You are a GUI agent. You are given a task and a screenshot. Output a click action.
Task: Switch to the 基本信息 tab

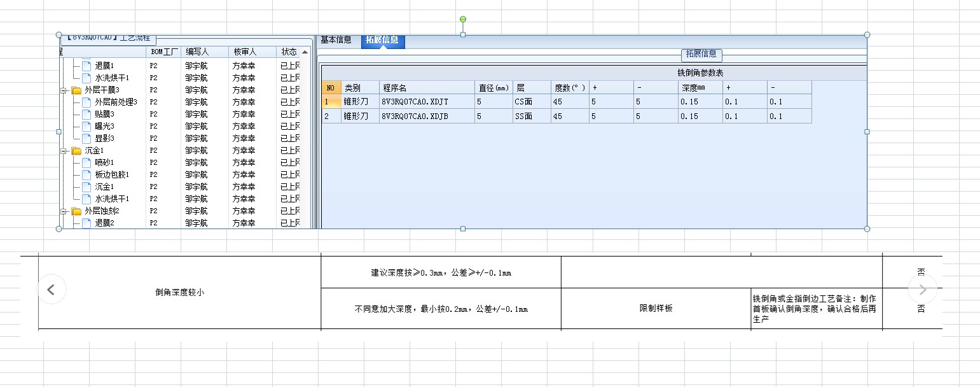coord(336,39)
